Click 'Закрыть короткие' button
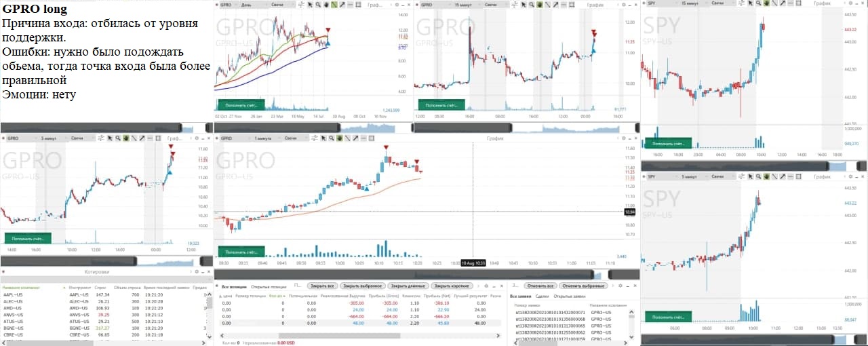 (x=452, y=286)
